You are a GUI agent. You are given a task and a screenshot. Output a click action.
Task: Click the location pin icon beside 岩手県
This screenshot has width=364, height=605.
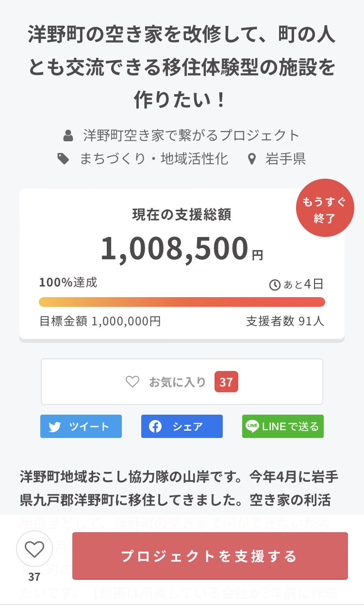click(251, 159)
